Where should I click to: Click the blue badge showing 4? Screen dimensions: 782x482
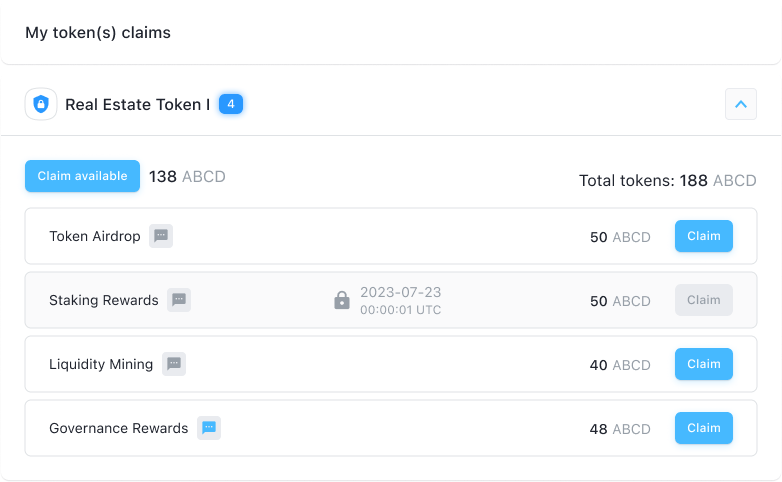click(231, 104)
